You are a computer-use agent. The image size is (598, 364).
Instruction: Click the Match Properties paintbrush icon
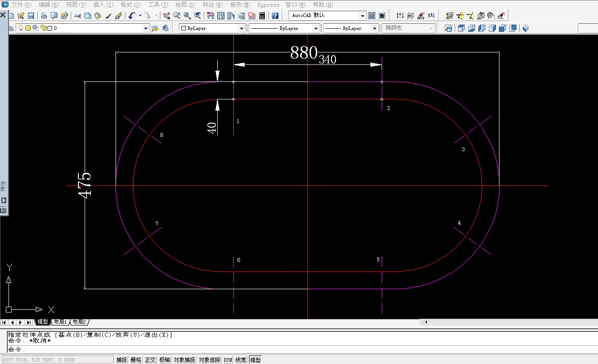108,16
